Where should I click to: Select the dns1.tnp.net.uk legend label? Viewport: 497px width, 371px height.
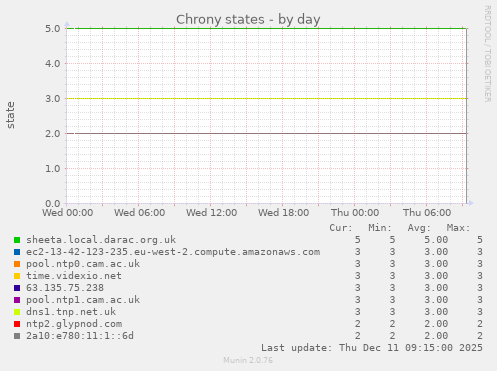[71, 312]
